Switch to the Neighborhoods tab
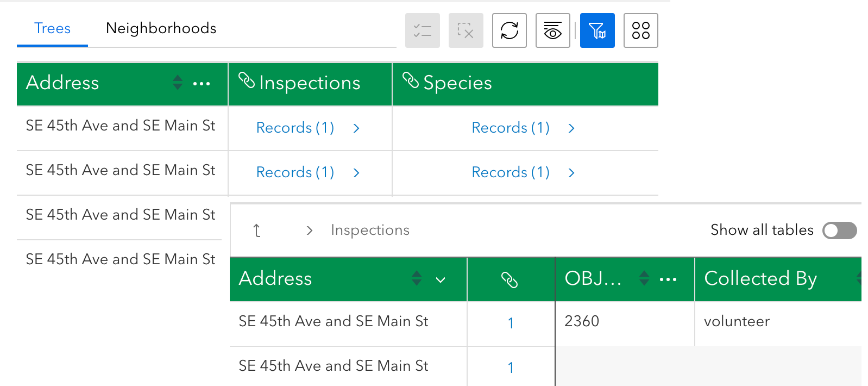This screenshot has height=386, width=868. pos(161,28)
